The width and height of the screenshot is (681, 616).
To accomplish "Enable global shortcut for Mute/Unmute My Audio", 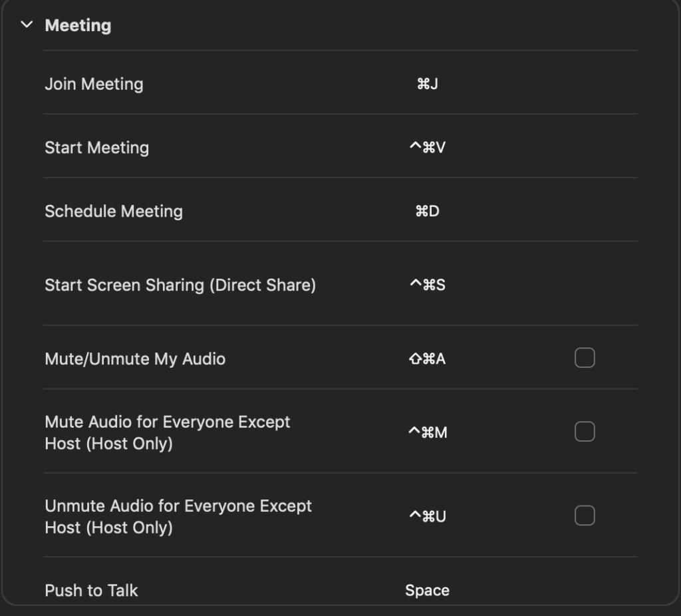I will (585, 359).
